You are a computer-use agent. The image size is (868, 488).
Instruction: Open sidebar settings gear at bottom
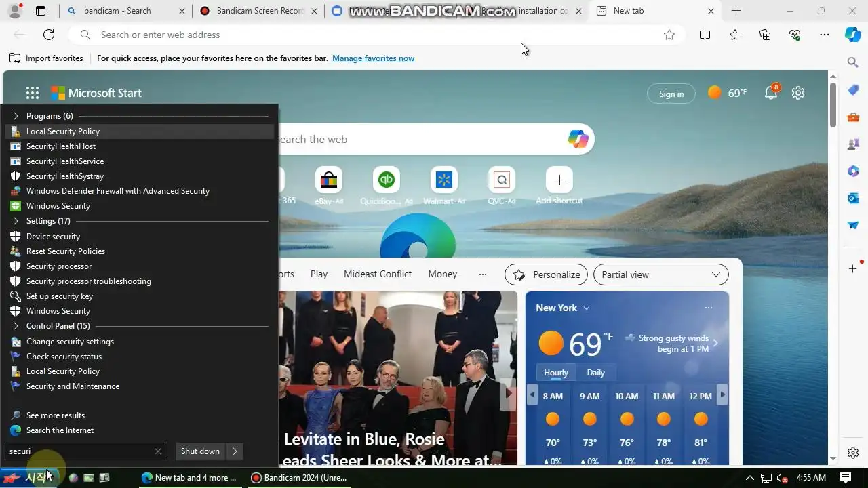pos(853,453)
